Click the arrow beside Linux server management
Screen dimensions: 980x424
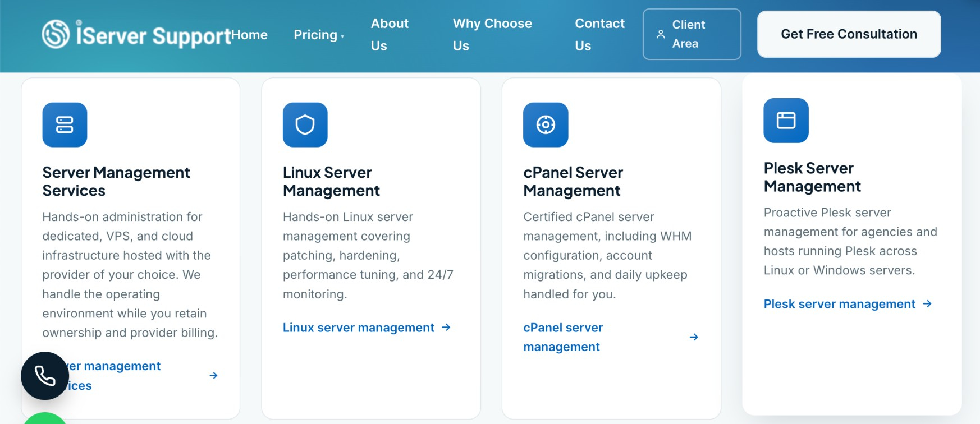click(x=446, y=328)
